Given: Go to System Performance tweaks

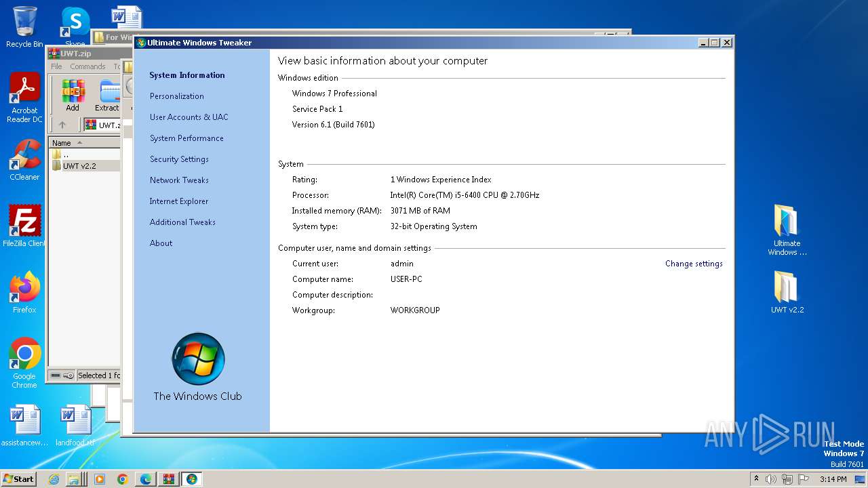Looking at the screenshot, I should click(x=186, y=138).
